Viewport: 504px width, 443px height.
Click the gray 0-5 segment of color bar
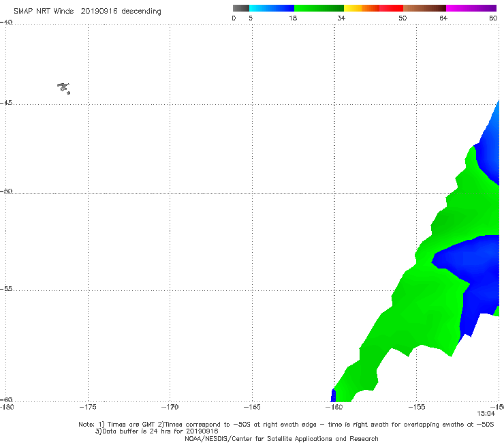tap(241, 8)
